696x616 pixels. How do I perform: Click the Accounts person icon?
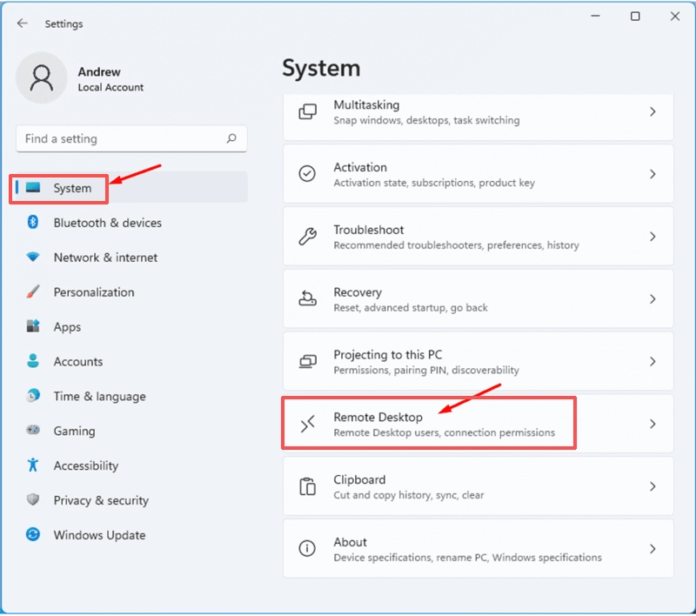(33, 361)
